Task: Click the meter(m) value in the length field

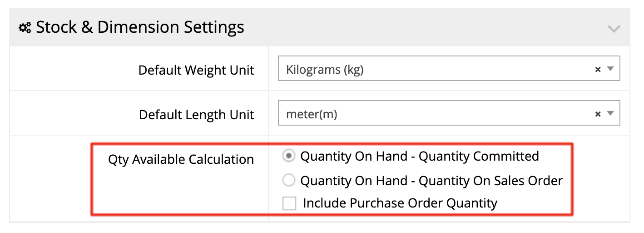Action: click(x=312, y=114)
